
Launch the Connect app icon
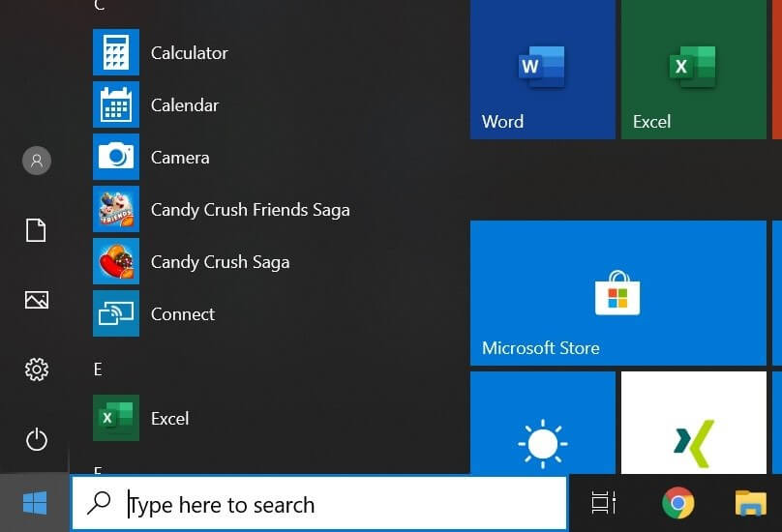[116, 313]
